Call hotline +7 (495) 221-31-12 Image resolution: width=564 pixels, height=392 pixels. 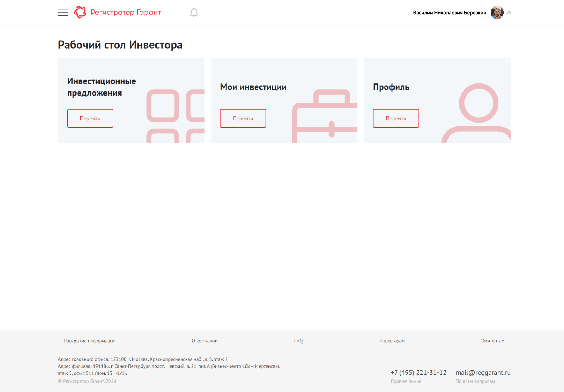pos(418,373)
